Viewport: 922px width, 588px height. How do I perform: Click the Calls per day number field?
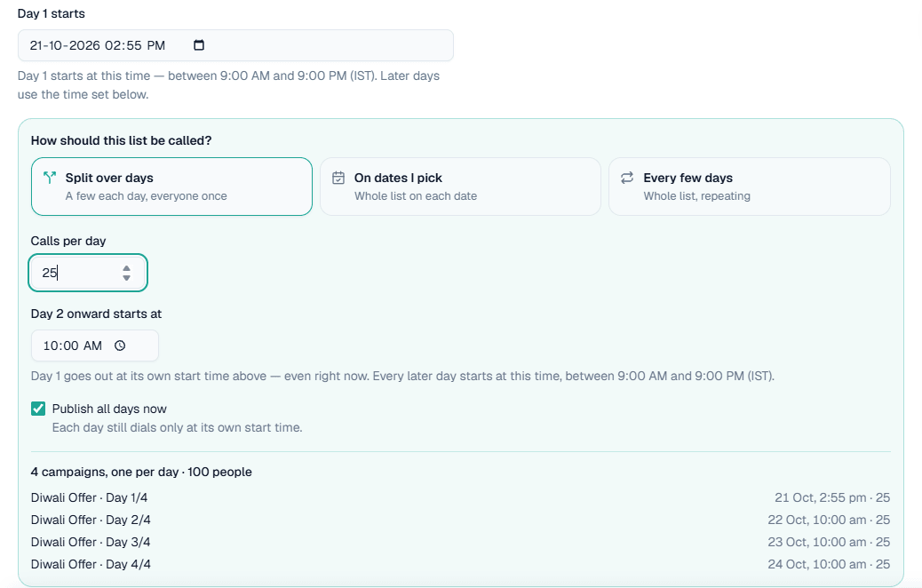[88, 273]
